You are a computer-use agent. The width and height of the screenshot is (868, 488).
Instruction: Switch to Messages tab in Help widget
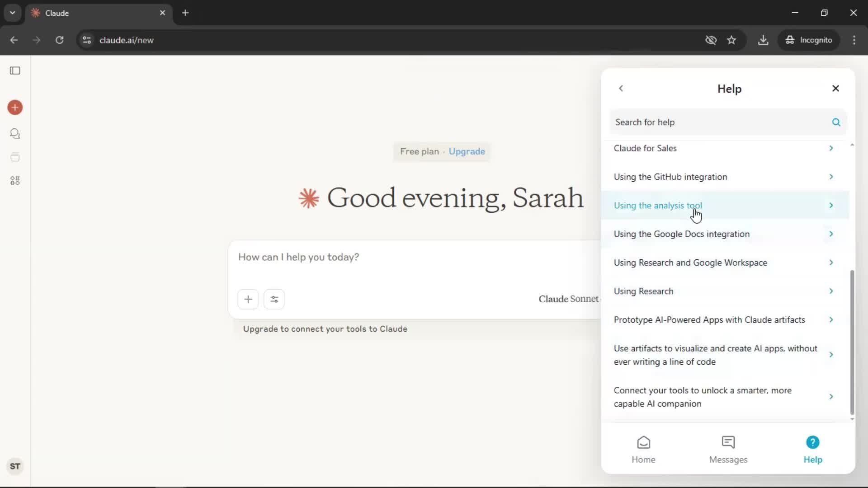(728, 450)
